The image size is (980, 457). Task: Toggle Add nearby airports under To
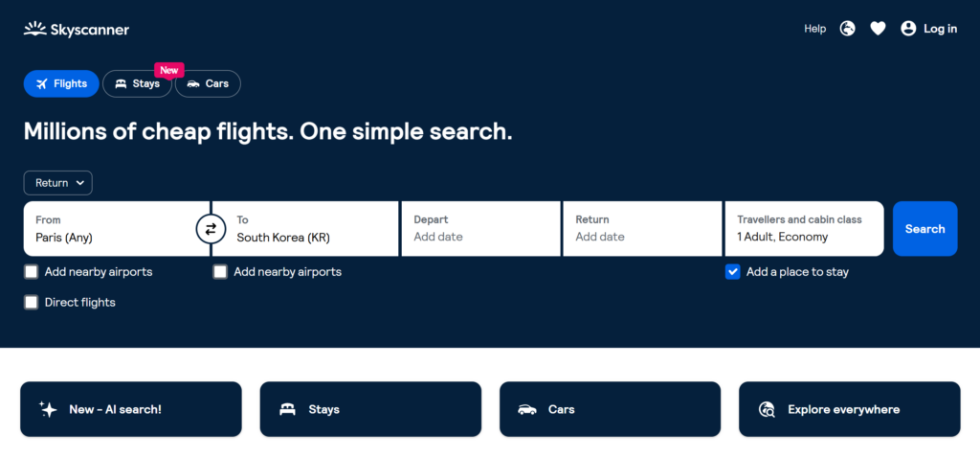click(220, 272)
